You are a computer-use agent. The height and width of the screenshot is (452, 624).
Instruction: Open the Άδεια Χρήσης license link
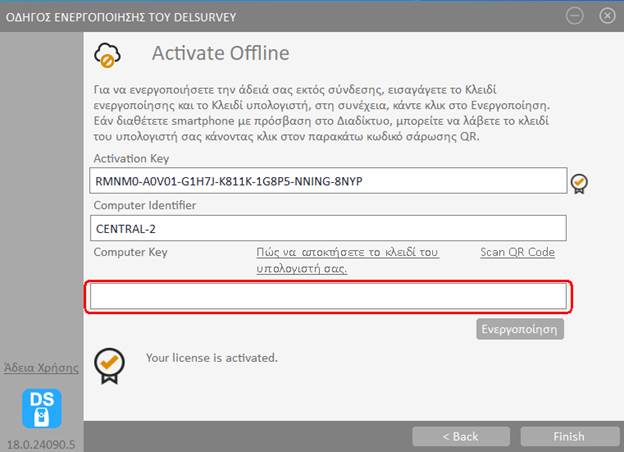pyautogui.click(x=41, y=367)
